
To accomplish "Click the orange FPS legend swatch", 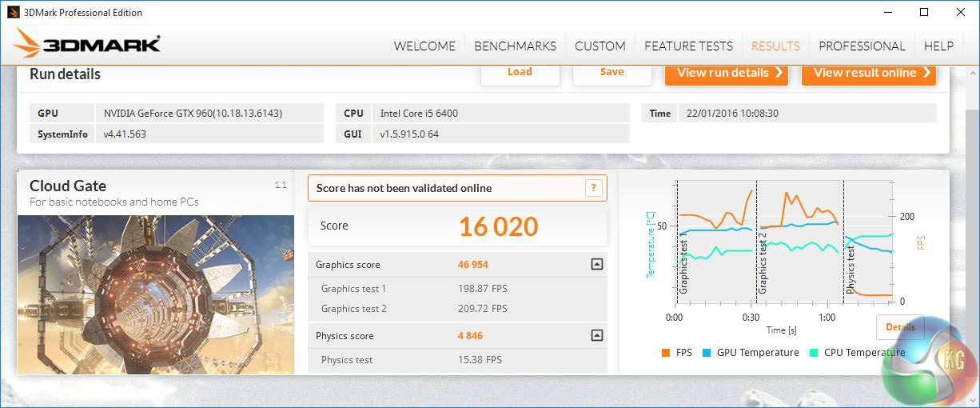I will pyautogui.click(x=665, y=353).
